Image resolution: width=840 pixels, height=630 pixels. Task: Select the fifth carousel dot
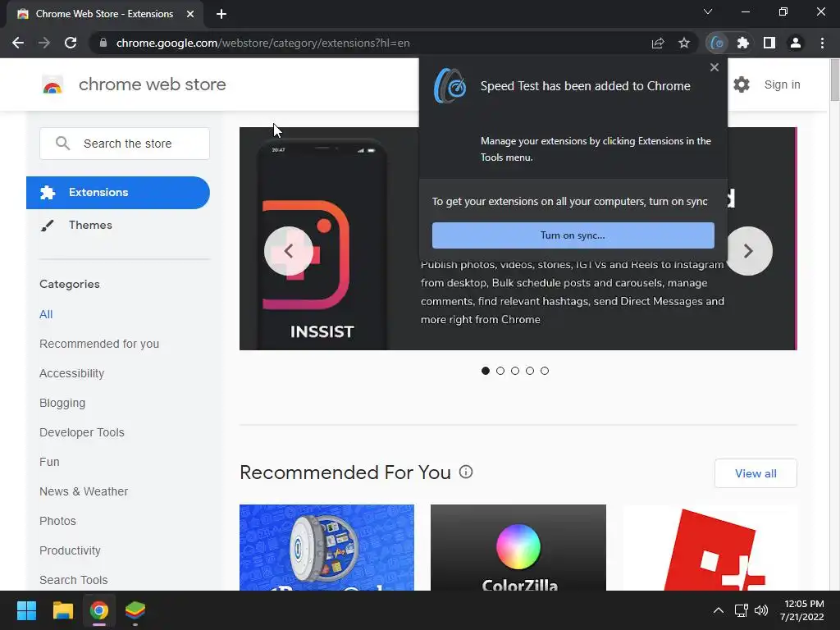pos(545,371)
